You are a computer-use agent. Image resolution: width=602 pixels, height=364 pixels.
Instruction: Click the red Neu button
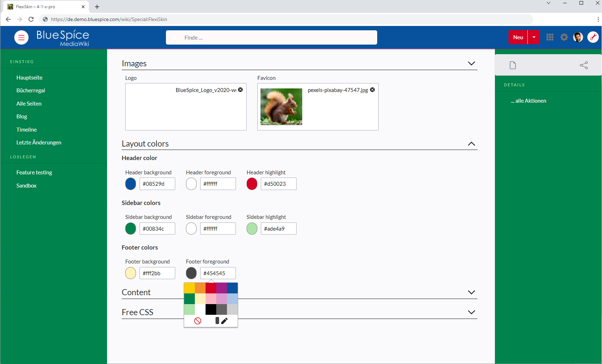[518, 37]
